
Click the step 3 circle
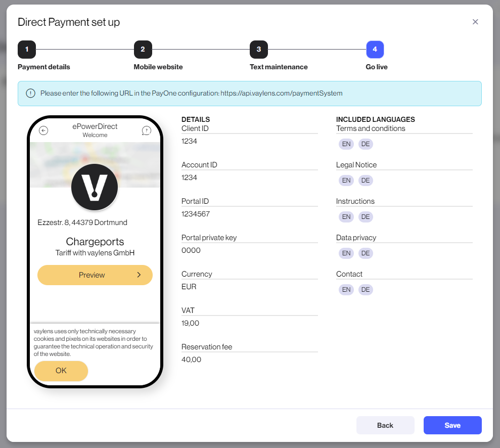259,50
